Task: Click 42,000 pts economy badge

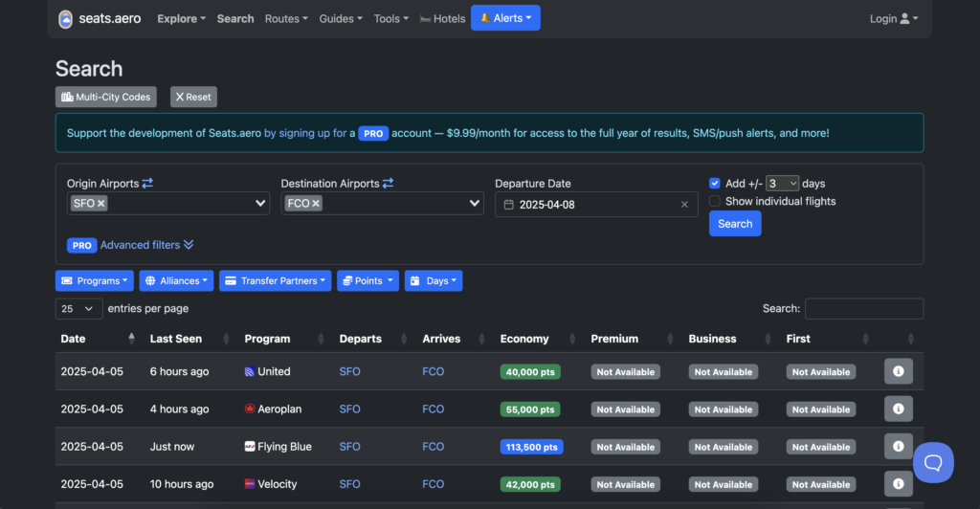Action: pyautogui.click(x=530, y=484)
